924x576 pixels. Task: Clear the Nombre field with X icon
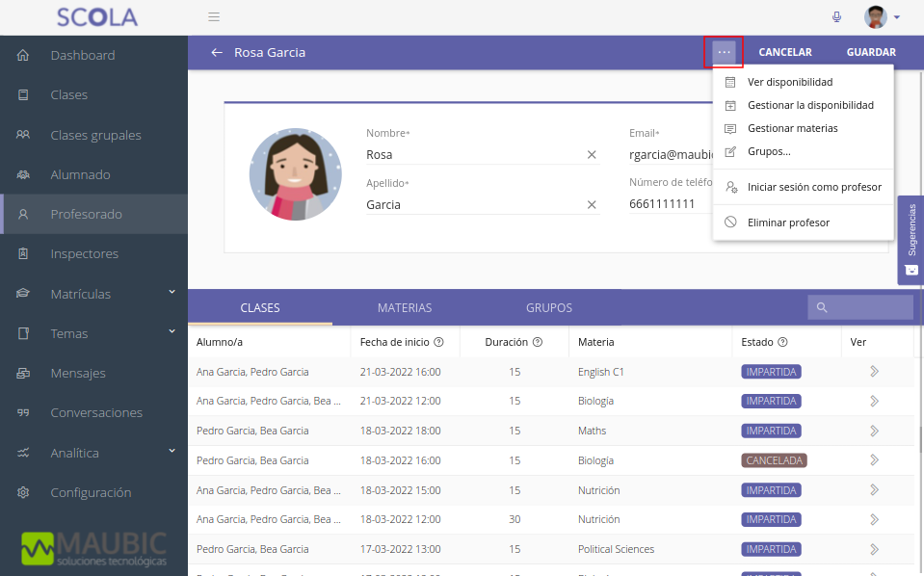click(592, 155)
